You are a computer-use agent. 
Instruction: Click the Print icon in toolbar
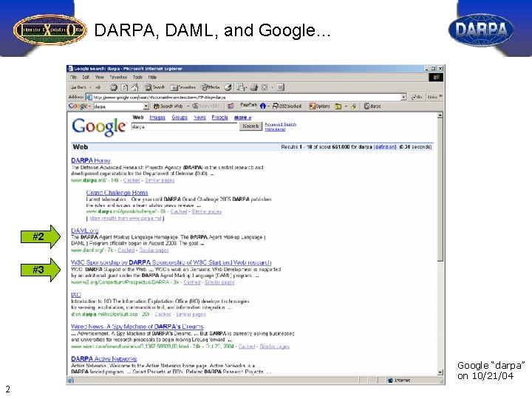[253, 87]
